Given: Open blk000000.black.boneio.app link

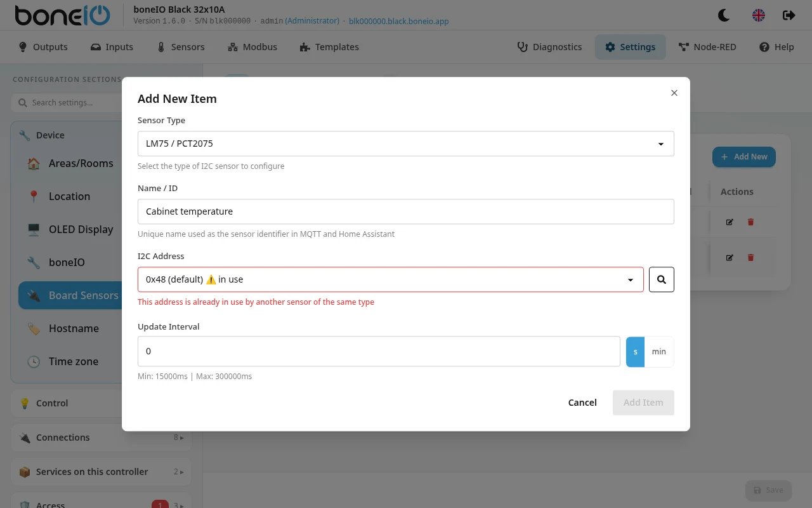Looking at the screenshot, I should click(x=399, y=21).
